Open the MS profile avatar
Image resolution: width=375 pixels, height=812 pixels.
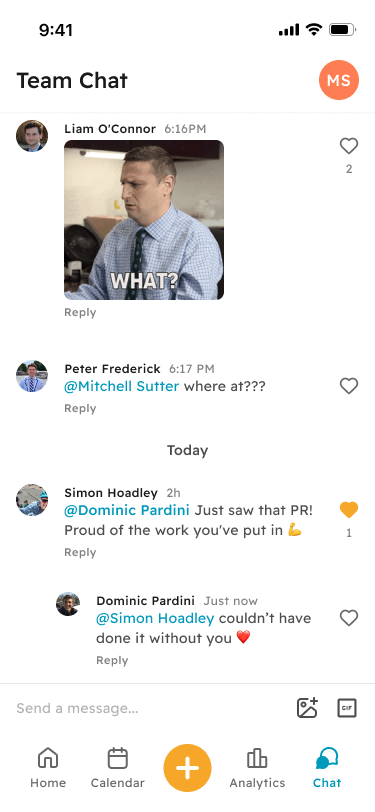point(339,80)
